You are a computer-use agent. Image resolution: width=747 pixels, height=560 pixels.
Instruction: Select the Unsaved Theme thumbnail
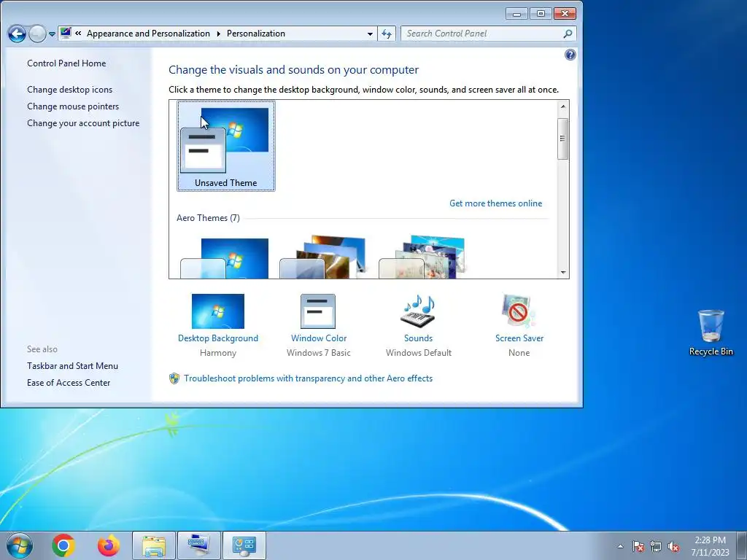tap(226, 146)
